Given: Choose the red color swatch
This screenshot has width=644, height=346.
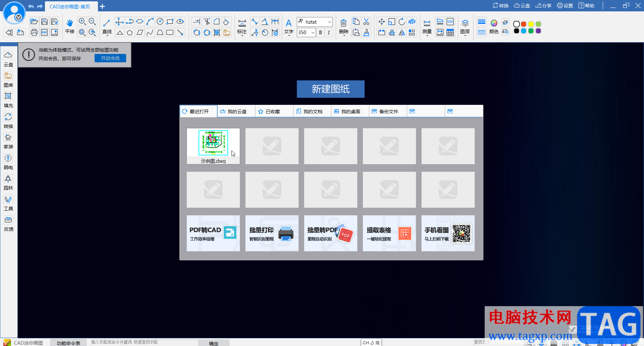Looking at the screenshot, I should [524, 24].
